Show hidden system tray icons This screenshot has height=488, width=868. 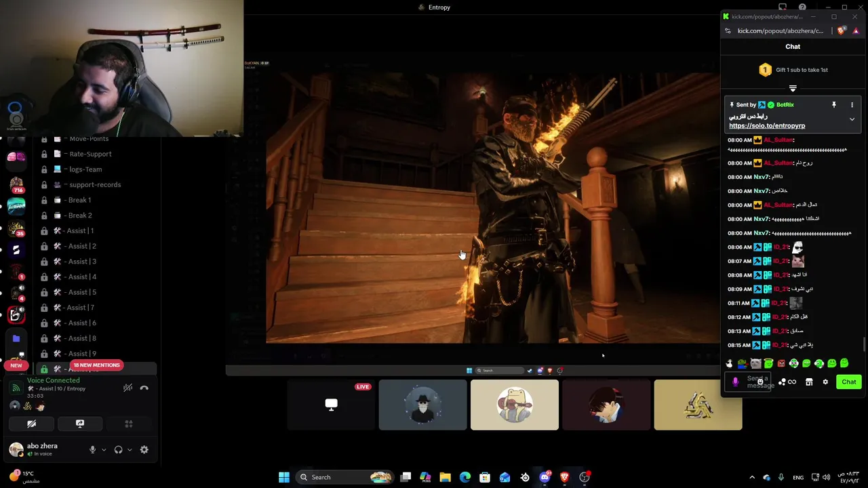click(x=751, y=477)
